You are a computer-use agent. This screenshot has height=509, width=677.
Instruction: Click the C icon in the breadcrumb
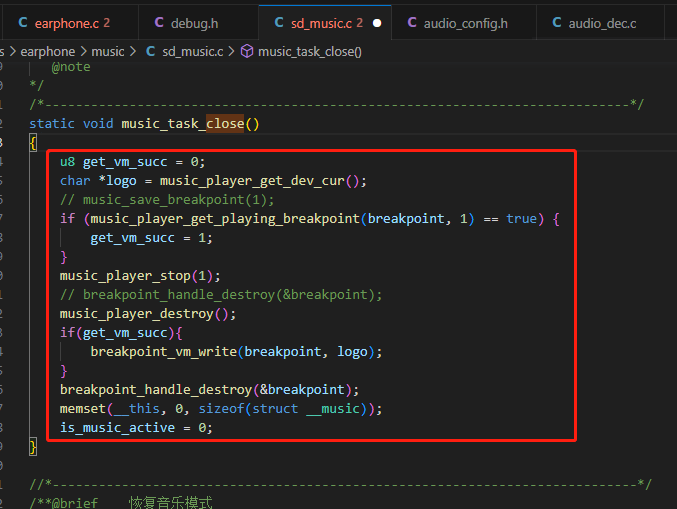tap(150, 51)
